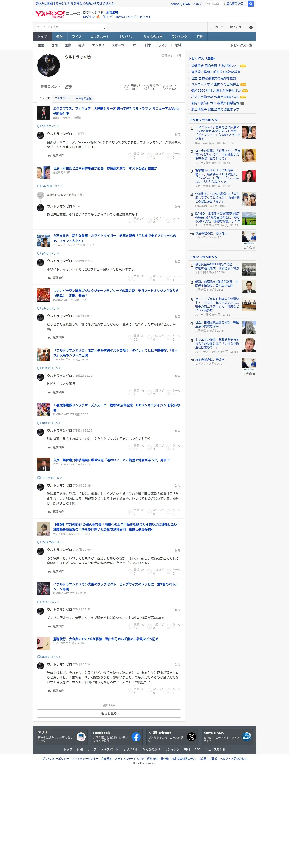Screen dimensions: 289x868
Task: Open the ランキング tab in the blue navigation bar
Action: point(179,37)
